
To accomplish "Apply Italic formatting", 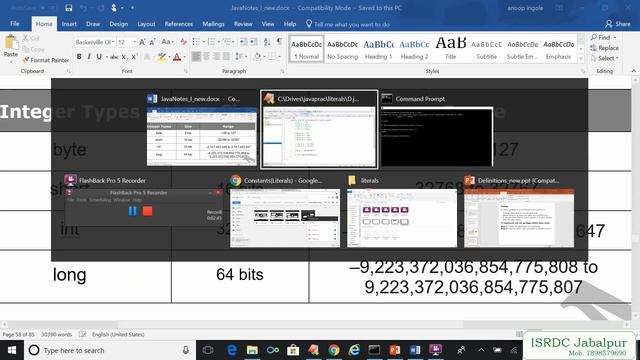I will (89, 57).
